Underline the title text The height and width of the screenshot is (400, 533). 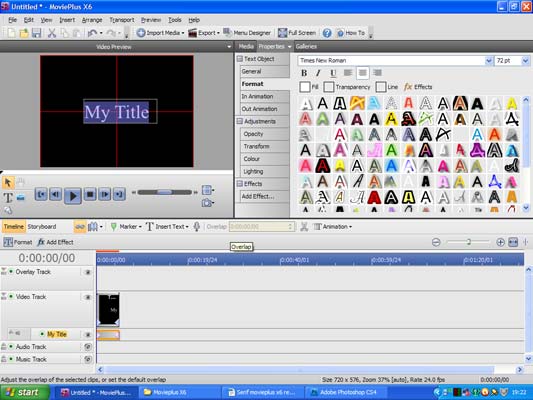(333, 73)
